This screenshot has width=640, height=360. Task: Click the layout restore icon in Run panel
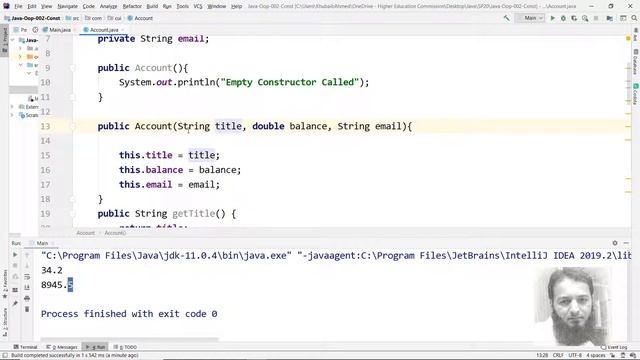pyautogui.click(x=15, y=290)
